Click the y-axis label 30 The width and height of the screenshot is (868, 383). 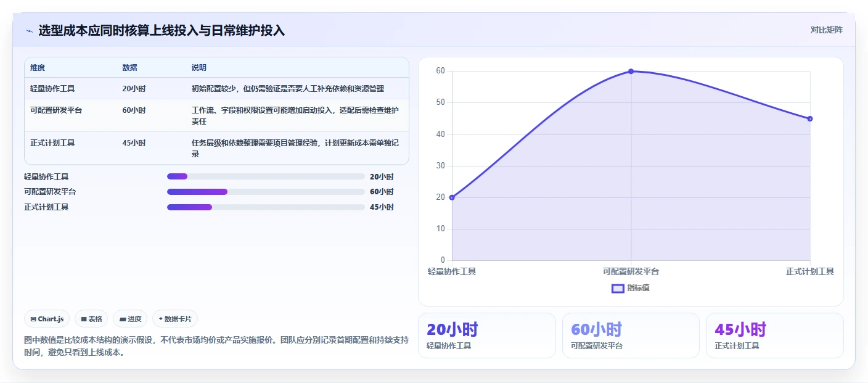tap(440, 166)
